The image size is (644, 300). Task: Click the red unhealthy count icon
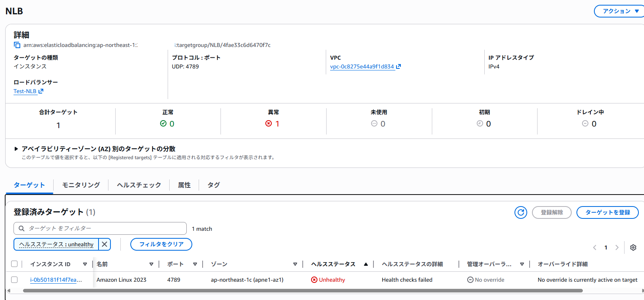(x=269, y=123)
